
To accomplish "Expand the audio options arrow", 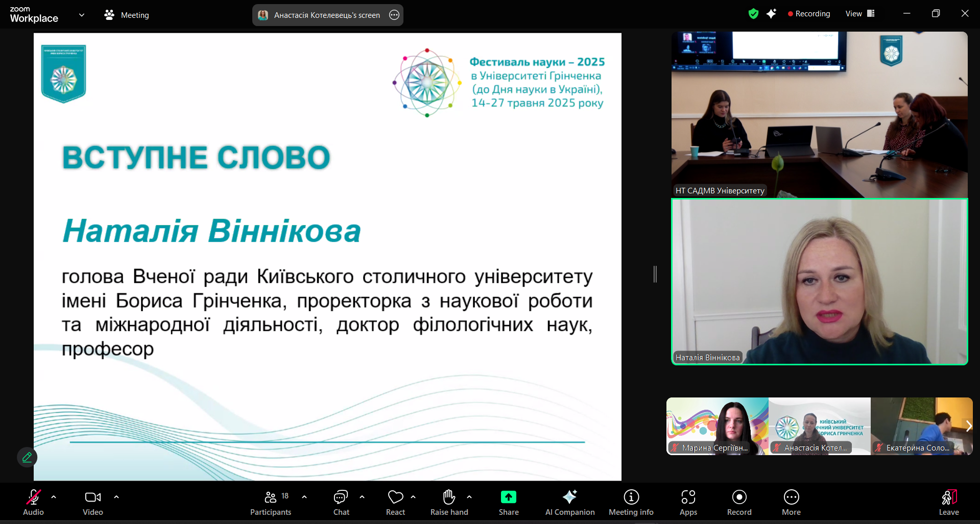I will [x=54, y=496].
